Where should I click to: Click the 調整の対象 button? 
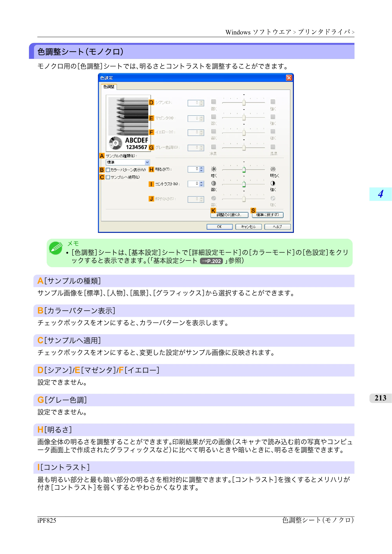[229, 215]
